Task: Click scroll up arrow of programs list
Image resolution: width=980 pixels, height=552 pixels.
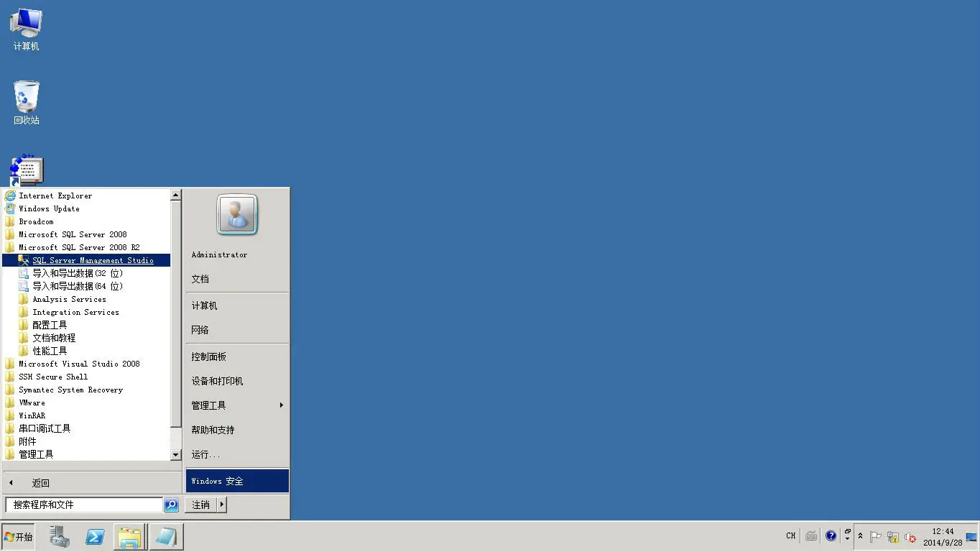Action: [x=176, y=195]
